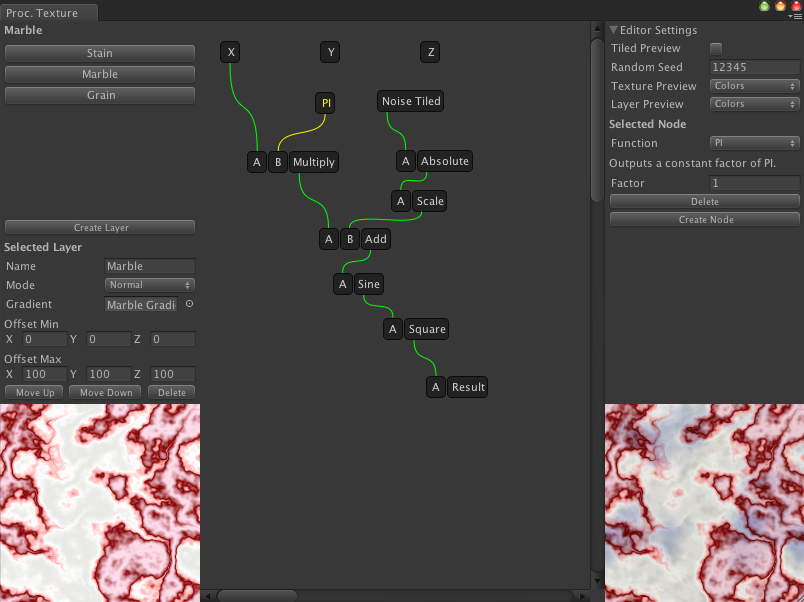Select the Square node
Image resolution: width=804 pixels, height=602 pixels.
click(x=427, y=329)
